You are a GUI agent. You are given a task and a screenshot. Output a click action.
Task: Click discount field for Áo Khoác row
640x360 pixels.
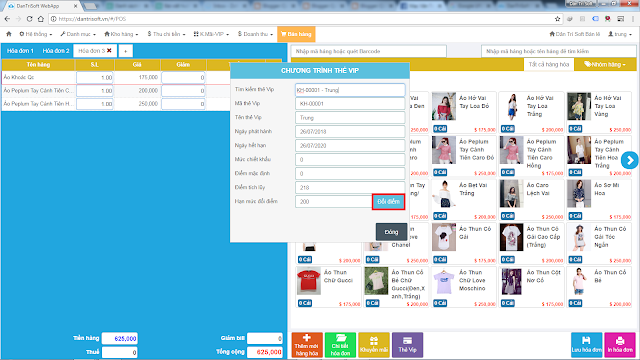(183, 78)
